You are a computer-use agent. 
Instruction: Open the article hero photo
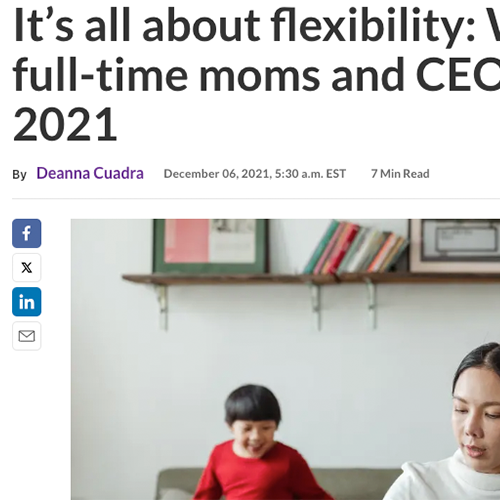point(285,359)
